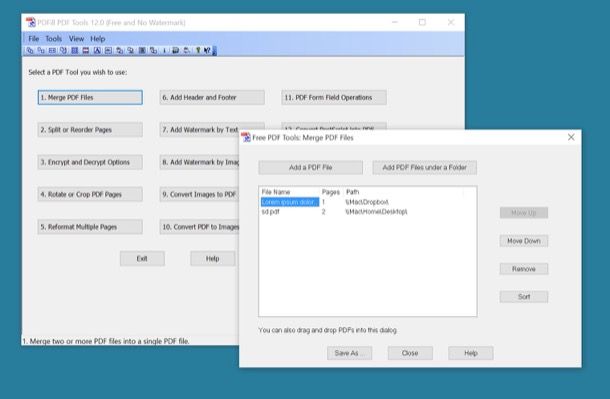Screen dimensions: 610x399
Task: Click 7. Add Watermark by Text button
Action: pyautogui.click(x=200, y=130)
